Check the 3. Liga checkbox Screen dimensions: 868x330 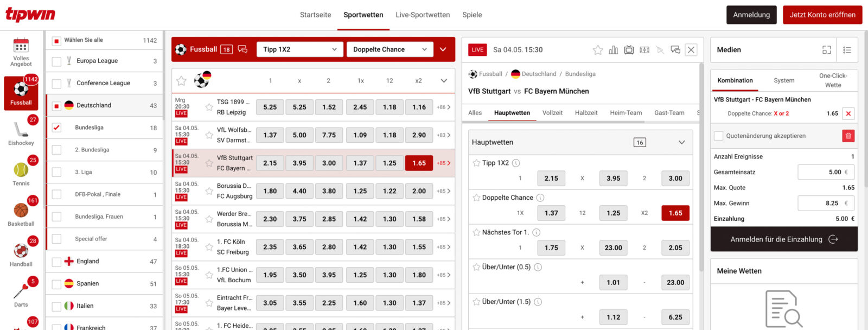56,173
